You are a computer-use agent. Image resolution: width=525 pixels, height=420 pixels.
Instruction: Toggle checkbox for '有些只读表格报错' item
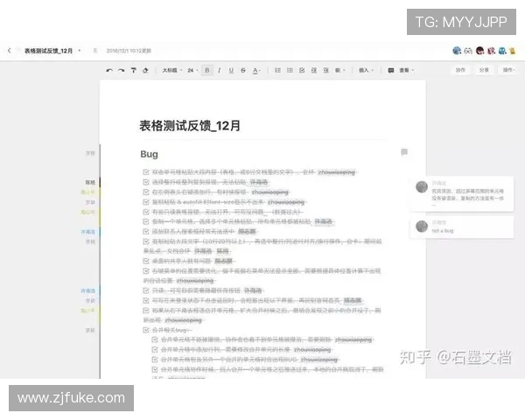click(x=146, y=212)
